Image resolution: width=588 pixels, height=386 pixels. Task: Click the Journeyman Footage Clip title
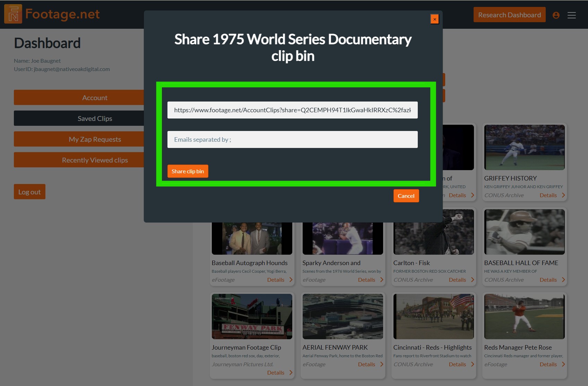click(x=246, y=347)
